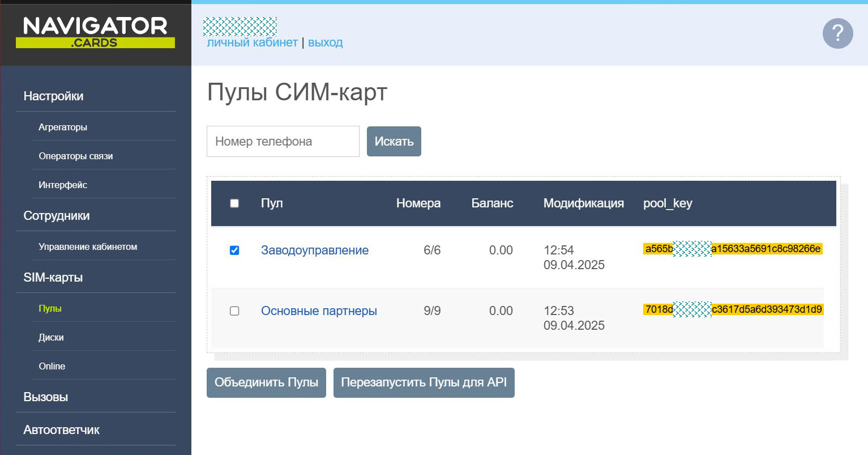Open the Агрегаторы menu item
This screenshot has height=455, width=868.
pos(63,127)
